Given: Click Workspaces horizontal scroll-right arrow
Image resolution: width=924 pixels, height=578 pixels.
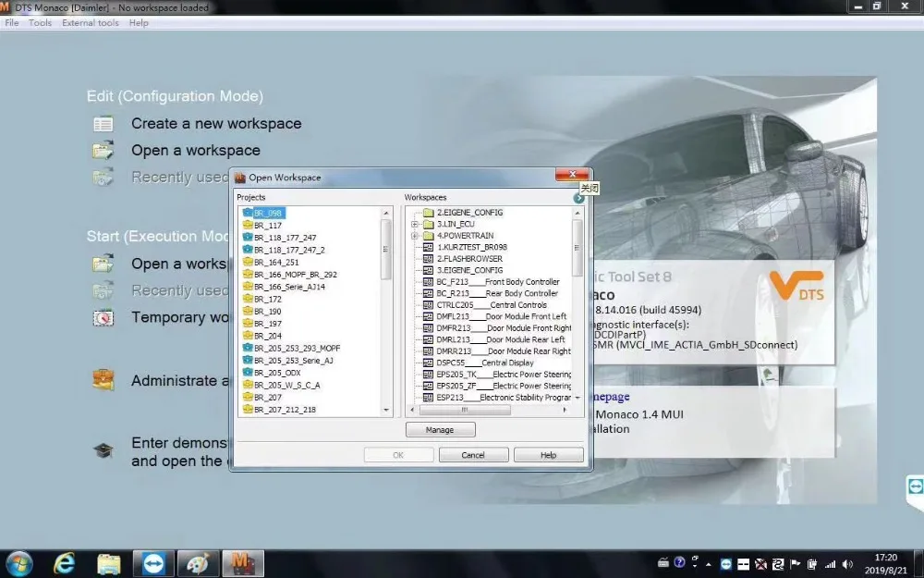Looking at the screenshot, I should coord(565,410).
